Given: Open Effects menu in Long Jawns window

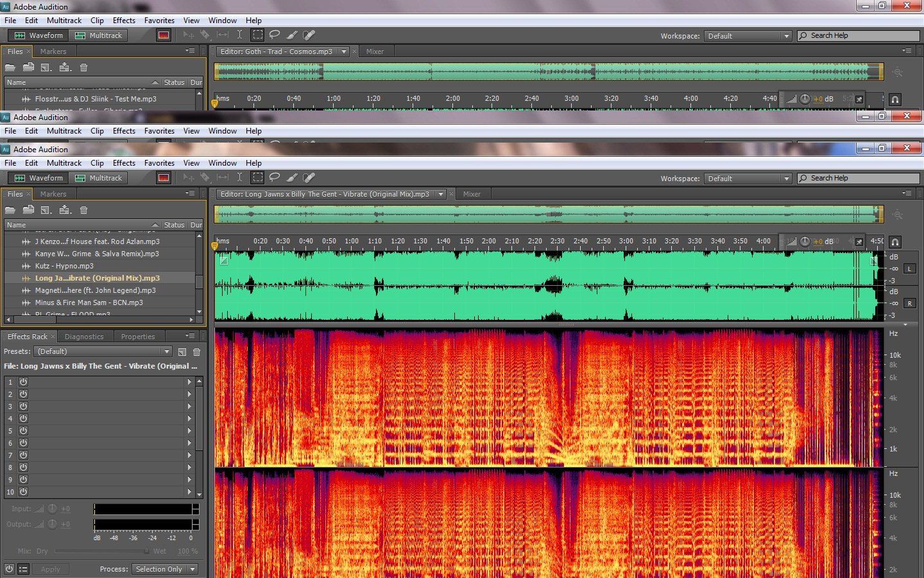Looking at the screenshot, I should [x=124, y=163].
